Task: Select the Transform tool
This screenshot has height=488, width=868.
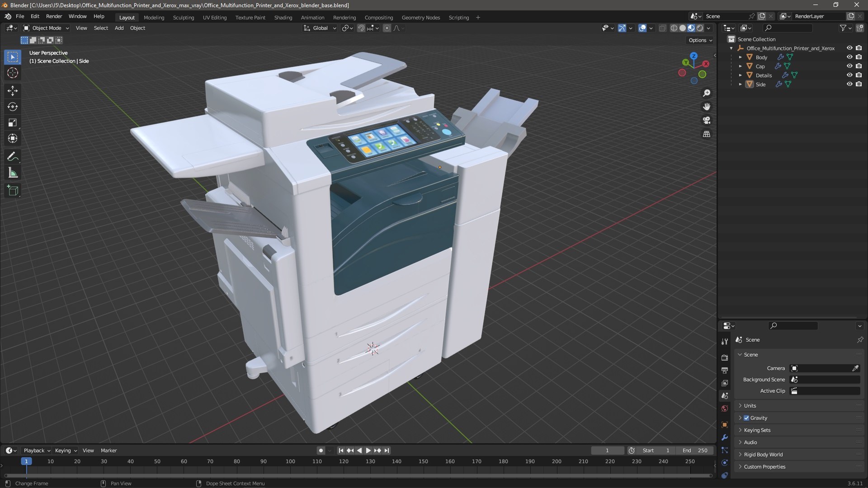Action: pos(13,138)
